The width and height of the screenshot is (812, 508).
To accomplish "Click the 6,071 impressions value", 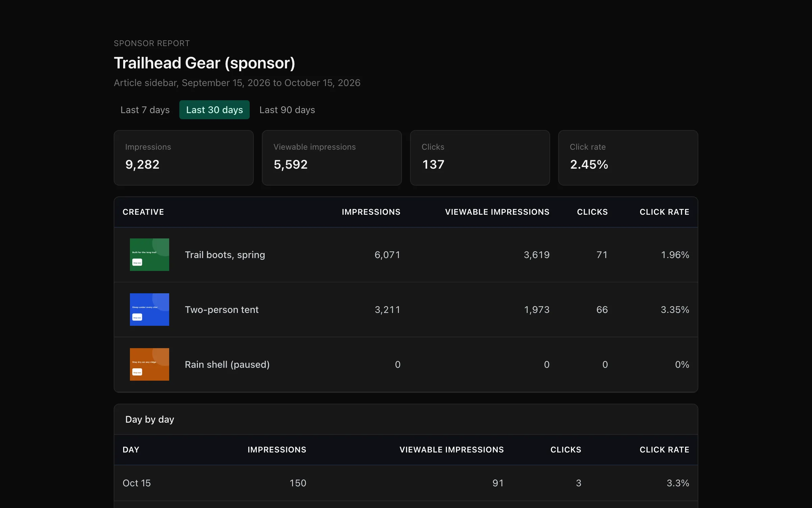I will click(387, 255).
